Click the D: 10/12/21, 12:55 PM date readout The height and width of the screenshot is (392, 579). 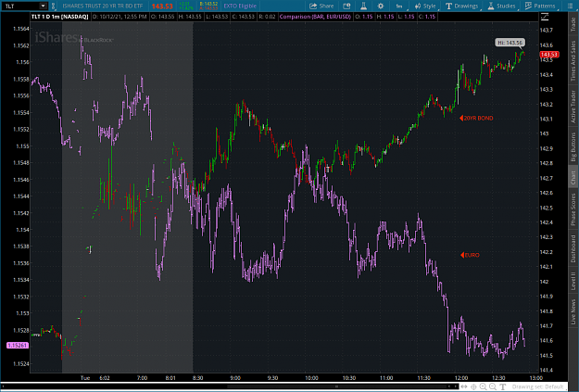click(x=120, y=17)
